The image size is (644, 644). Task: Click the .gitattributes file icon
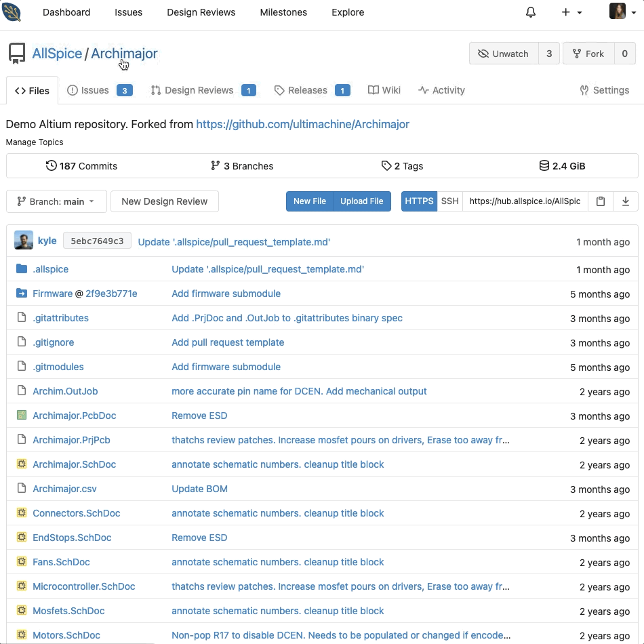click(x=22, y=317)
